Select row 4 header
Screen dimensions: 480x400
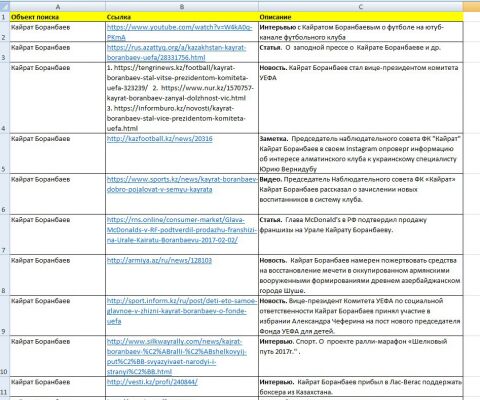pyautogui.click(x=5, y=98)
